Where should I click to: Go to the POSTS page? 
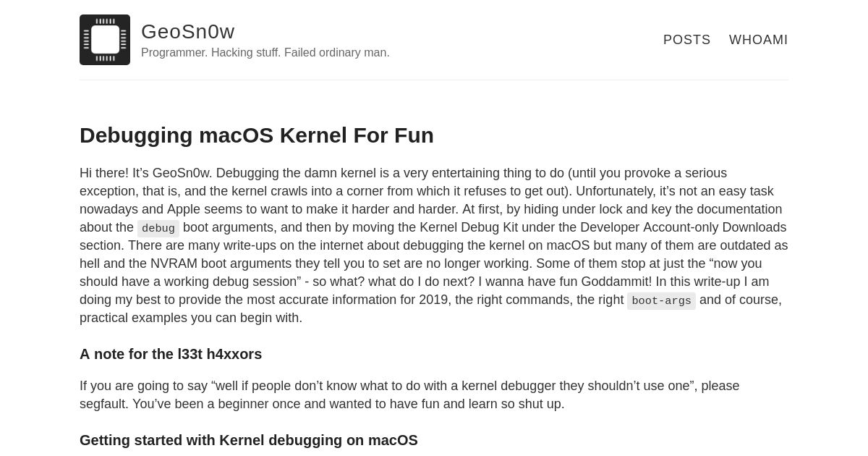(x=687, y=40)
